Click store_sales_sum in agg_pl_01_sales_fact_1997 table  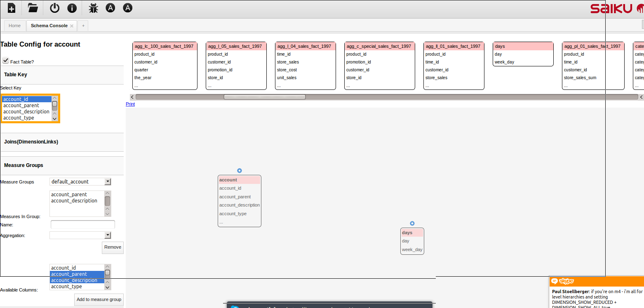[580, 78]
